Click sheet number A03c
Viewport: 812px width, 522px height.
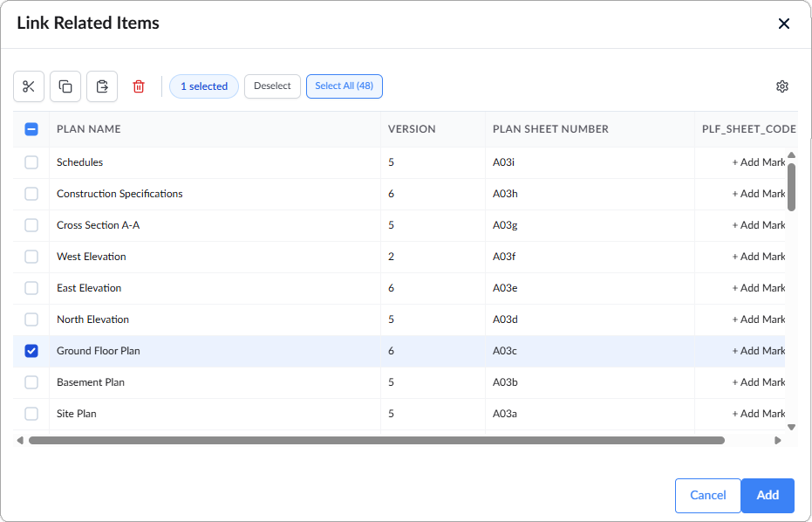click(x=504, y=351)
